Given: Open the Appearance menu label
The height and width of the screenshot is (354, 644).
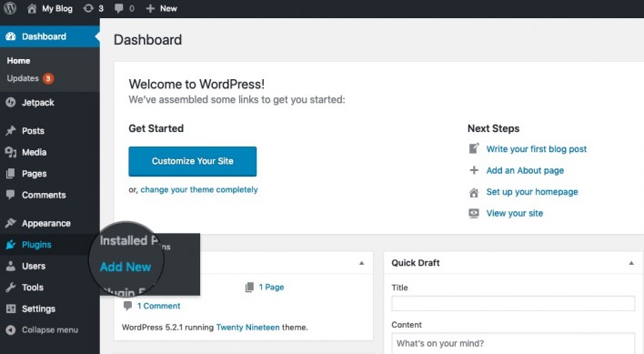Looking at the screenshot, I should pos(46,223).
